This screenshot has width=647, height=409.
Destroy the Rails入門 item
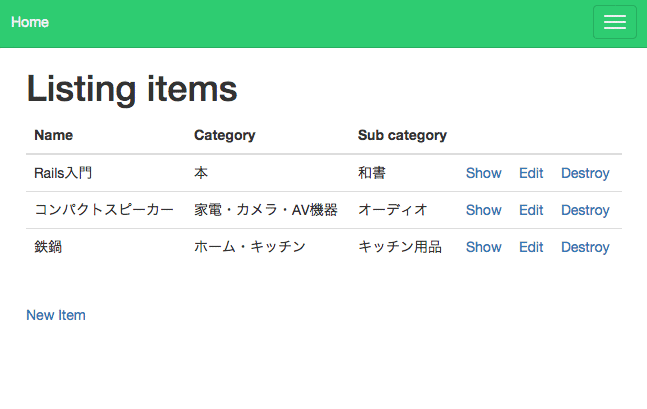585,173
